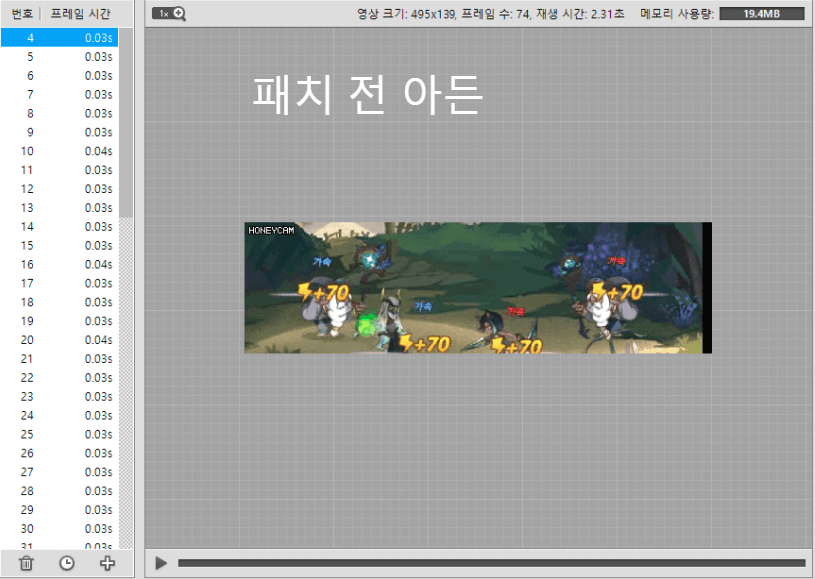Select frame 24 in the list
This screenshot has height=579, width=815.
tap(59, 415)
